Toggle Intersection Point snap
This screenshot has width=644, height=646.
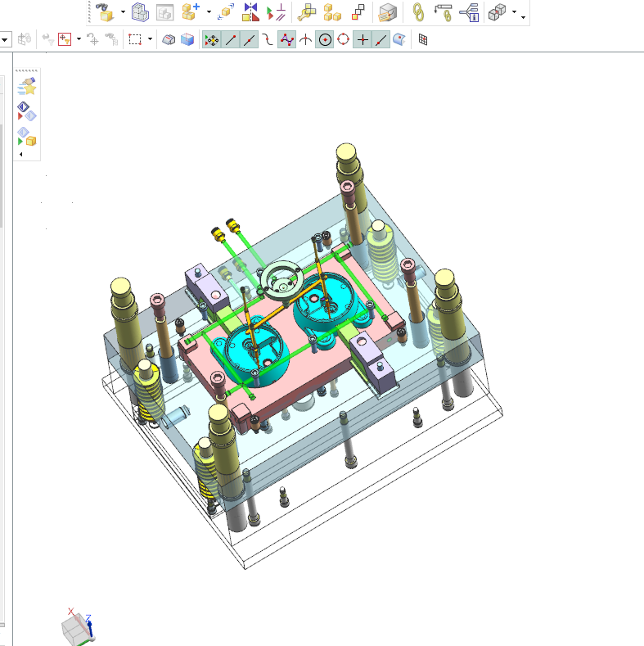pyautogui.click(x=305, y=39)
